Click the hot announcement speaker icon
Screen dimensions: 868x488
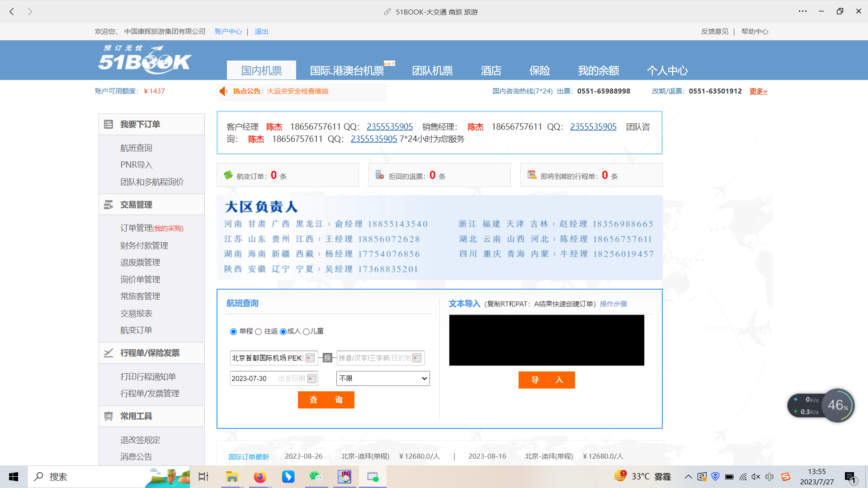tap(223, 91)
